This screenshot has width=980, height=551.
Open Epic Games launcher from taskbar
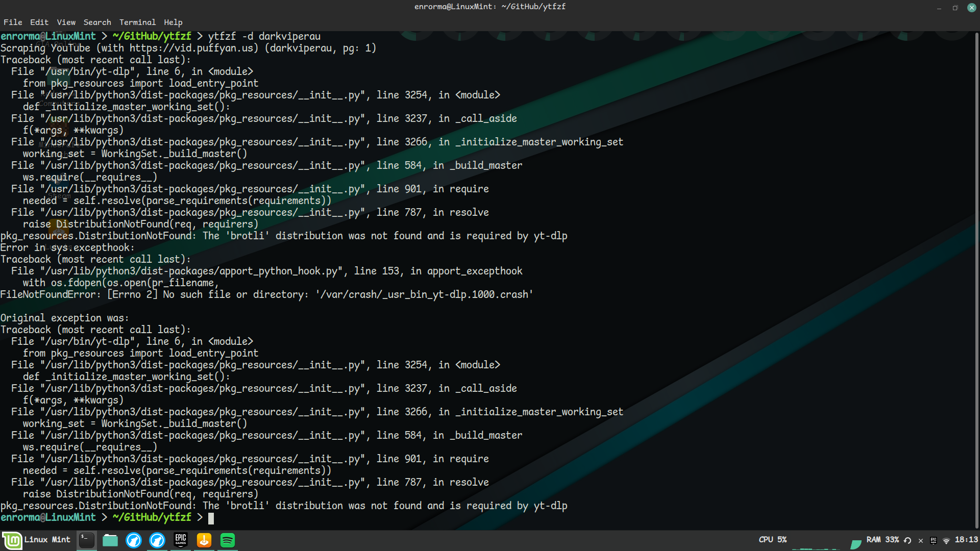(x=181, y=540)
